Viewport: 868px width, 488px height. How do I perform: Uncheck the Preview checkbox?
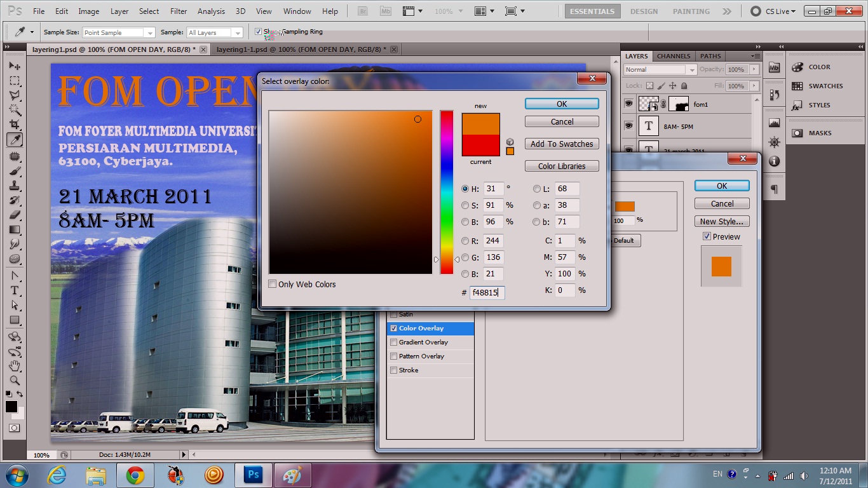pyautogui.click(x=707, y=236)
